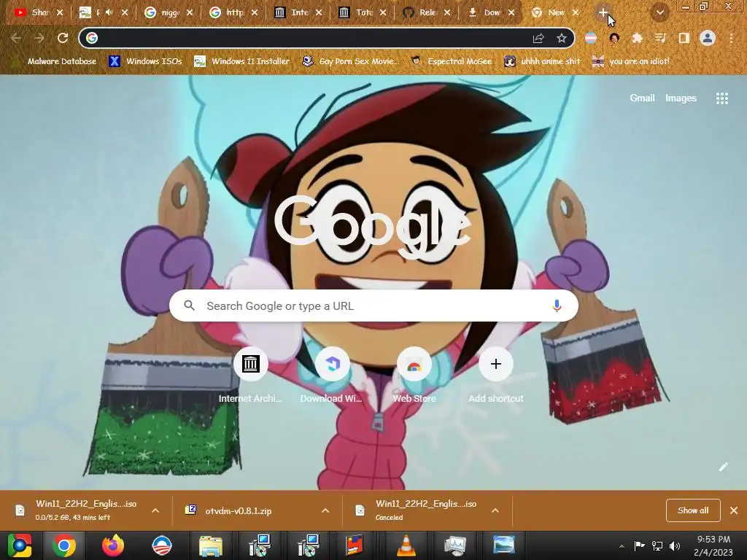
Task: Switch to the YouTube tab
Action: point(39,13)
